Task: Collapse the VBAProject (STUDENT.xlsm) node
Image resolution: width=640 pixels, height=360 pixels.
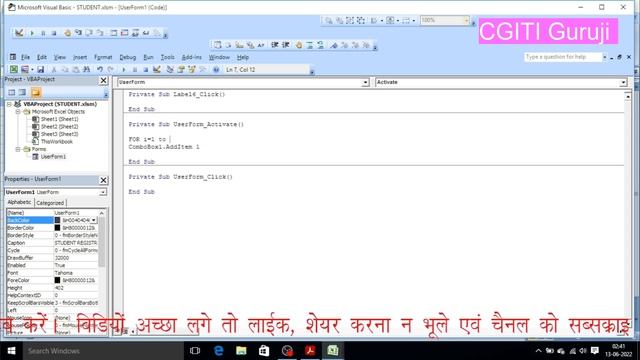Action: (9, 104)
